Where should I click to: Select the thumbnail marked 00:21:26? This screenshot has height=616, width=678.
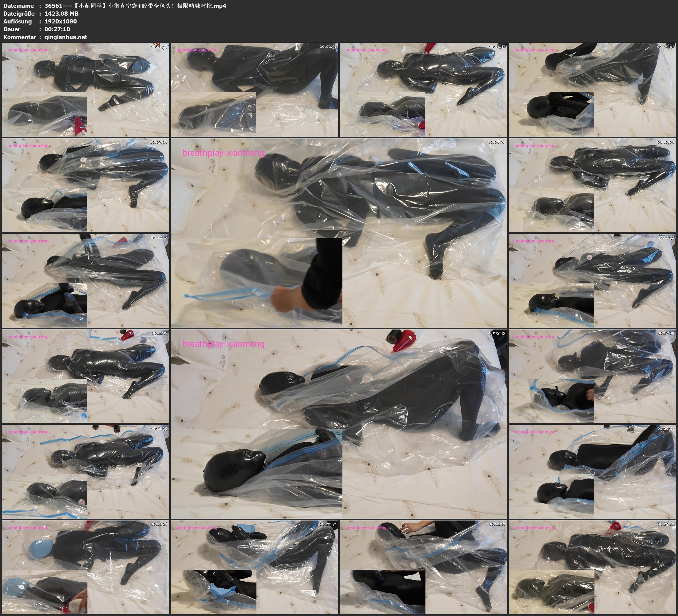(85, 567)
